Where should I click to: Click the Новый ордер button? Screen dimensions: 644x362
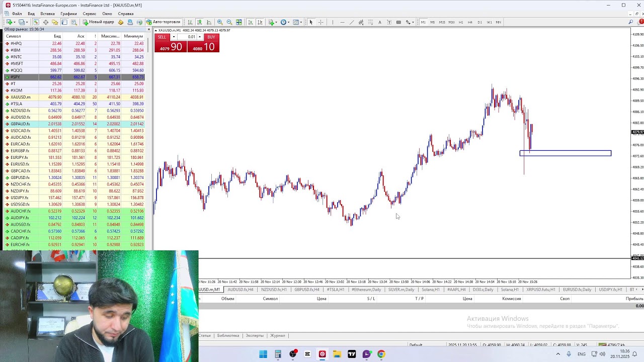[99, 22]
